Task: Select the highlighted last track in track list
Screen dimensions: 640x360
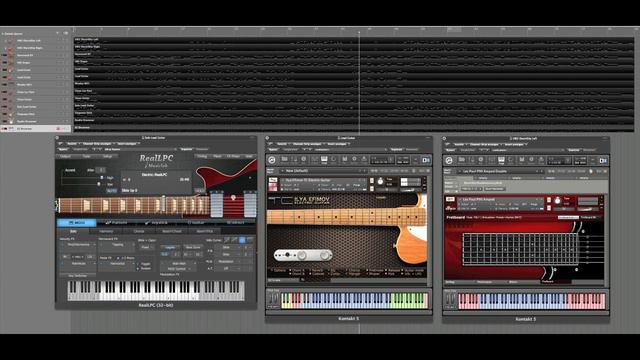Action: coord(36,129)
